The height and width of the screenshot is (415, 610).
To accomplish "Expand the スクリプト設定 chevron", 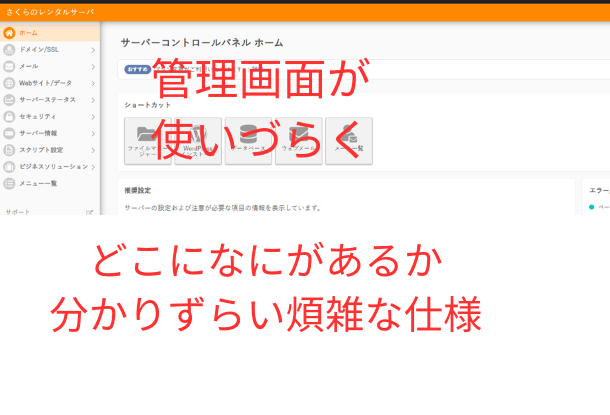I will click(93, 150).
